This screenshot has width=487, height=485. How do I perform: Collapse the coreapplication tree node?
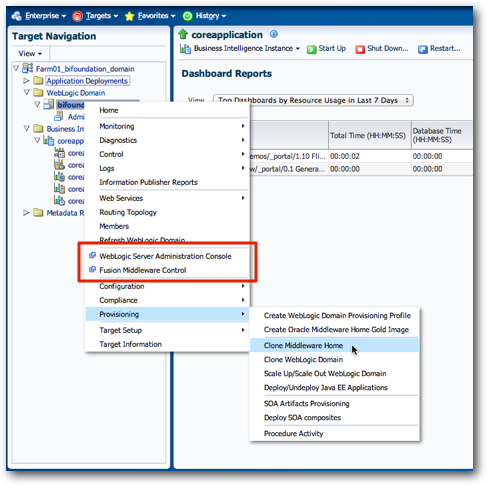[x=37, y=140]
